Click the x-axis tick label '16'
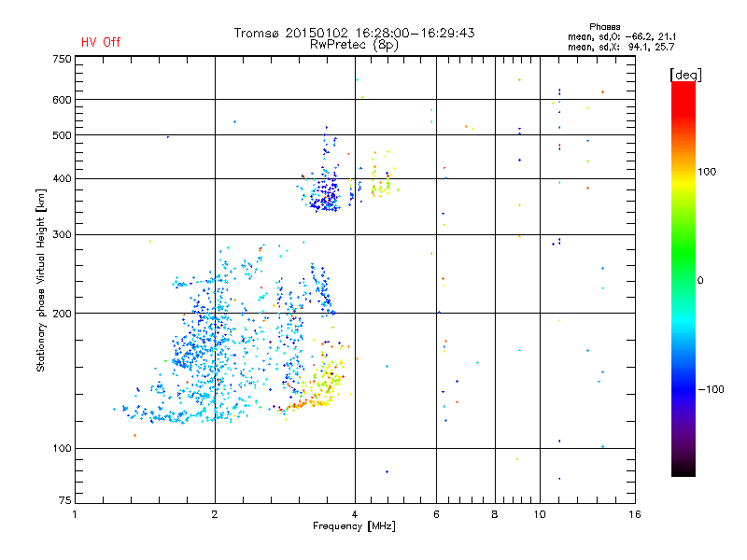This screenshot has height=560, width=747. [x=635, y=514]
